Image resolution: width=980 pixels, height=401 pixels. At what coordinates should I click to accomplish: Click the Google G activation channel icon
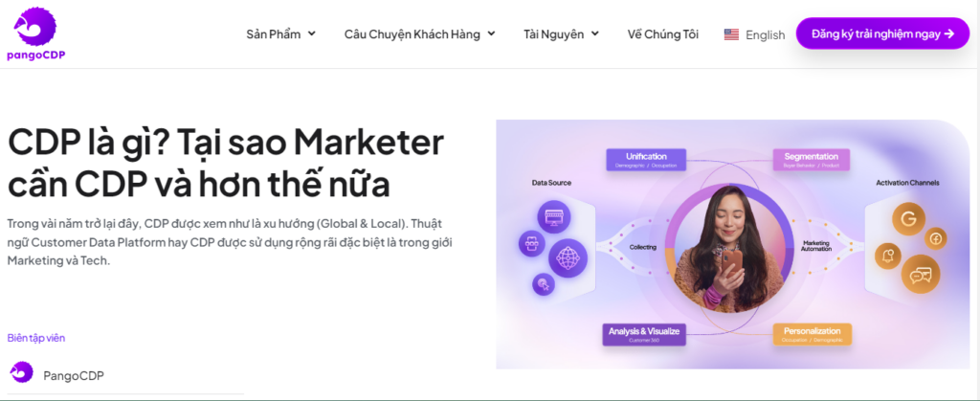click(x=908, y=220)
